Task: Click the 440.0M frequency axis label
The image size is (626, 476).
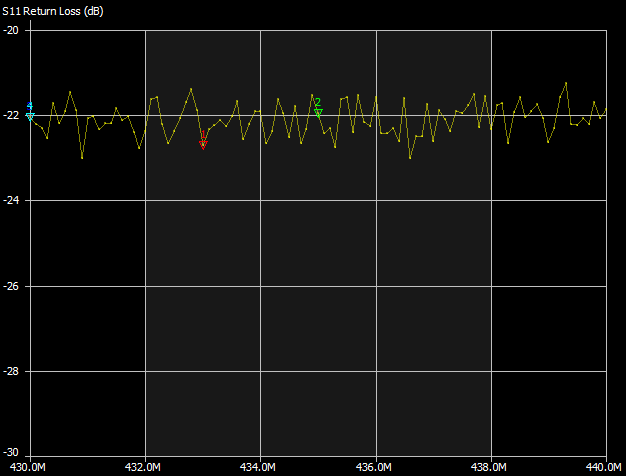Action: click(603, 467)
